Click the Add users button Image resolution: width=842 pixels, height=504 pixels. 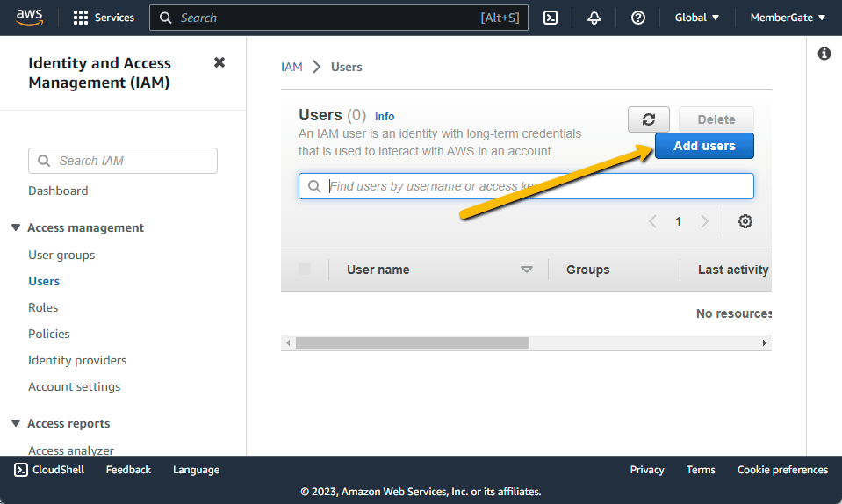click(704, 146)
